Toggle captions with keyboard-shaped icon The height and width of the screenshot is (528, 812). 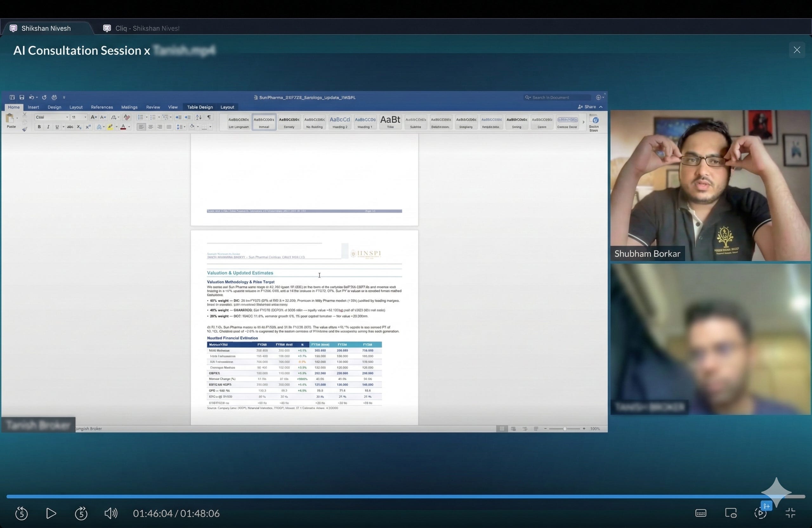coord(700,513)
